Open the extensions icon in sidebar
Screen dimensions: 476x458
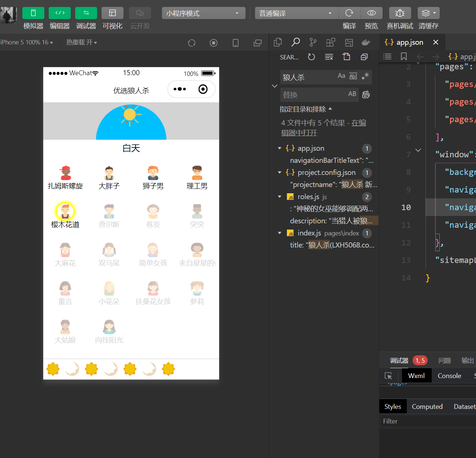(x=331, y=43)
